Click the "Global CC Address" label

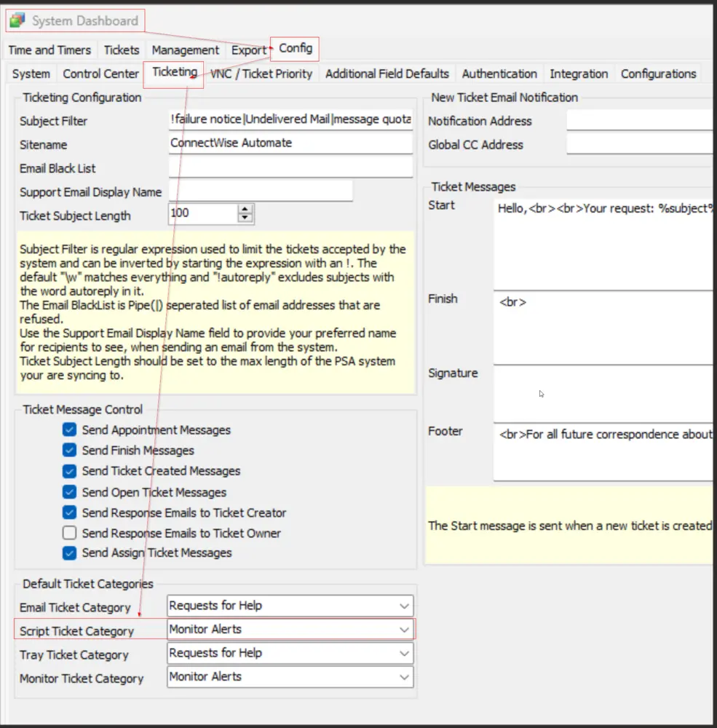pyautogui.click(x=475, y=145)
